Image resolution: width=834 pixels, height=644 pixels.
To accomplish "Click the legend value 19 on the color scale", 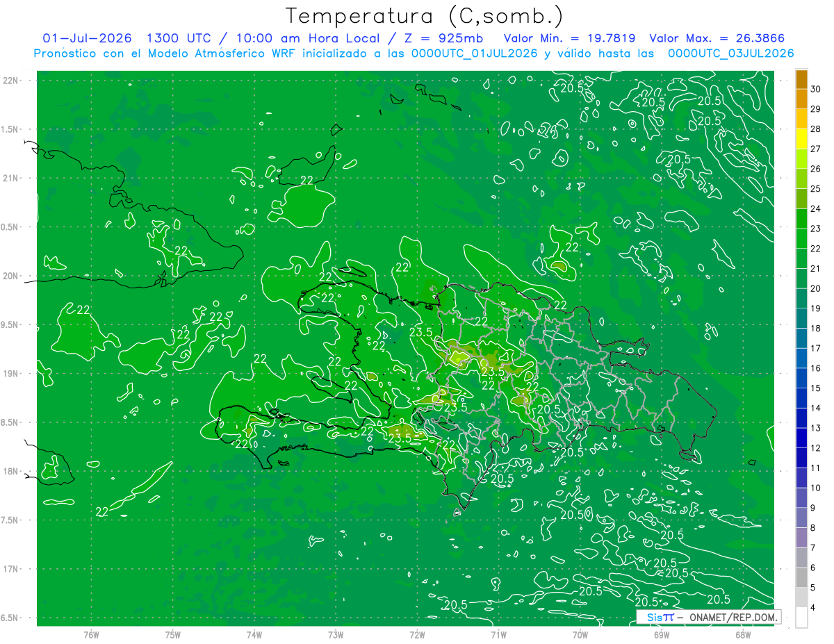I will [816, 308].
